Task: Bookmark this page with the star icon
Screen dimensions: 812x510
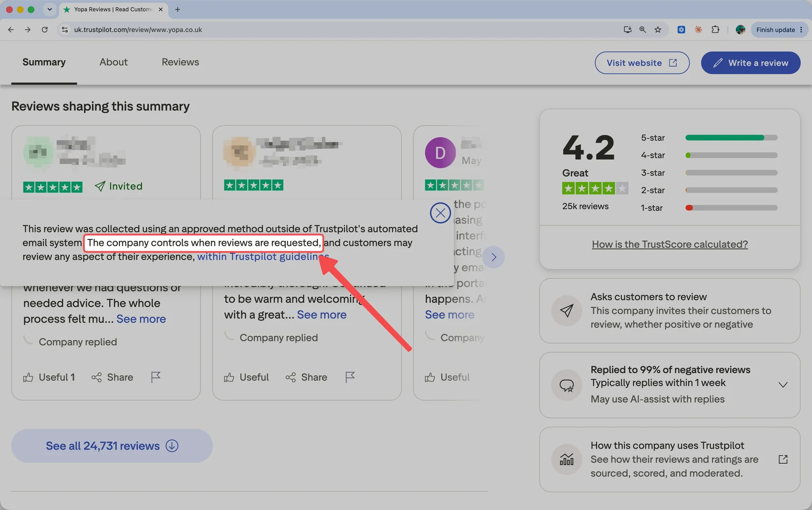Action: click(658, 29)
